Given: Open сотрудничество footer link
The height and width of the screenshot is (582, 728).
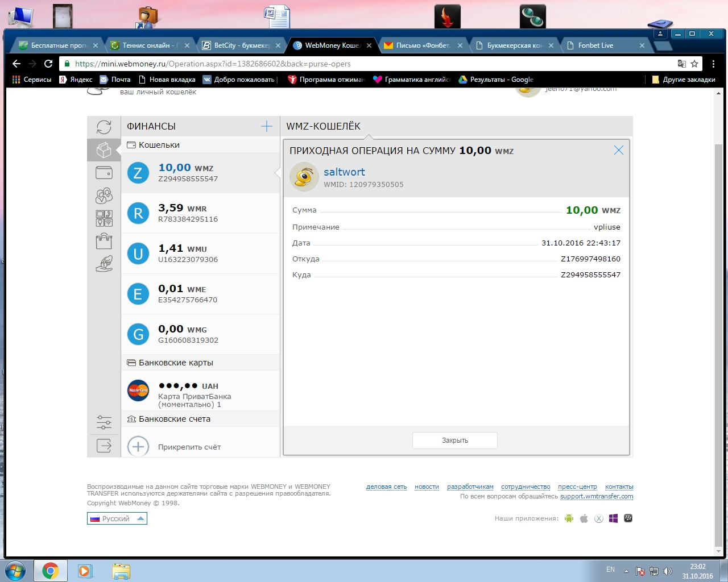Looking at the screenshot, I should pyautogui.click(x=526, y=487).
